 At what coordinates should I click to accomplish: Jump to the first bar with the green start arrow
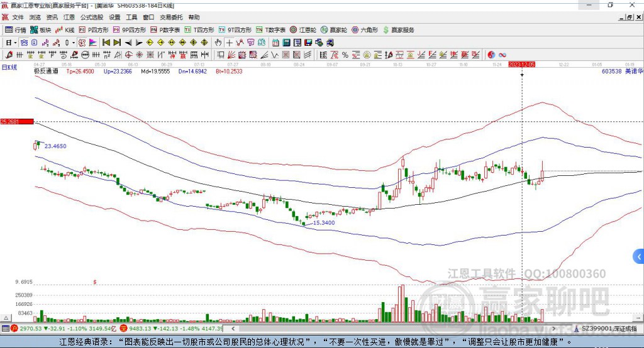coord(106,43)
